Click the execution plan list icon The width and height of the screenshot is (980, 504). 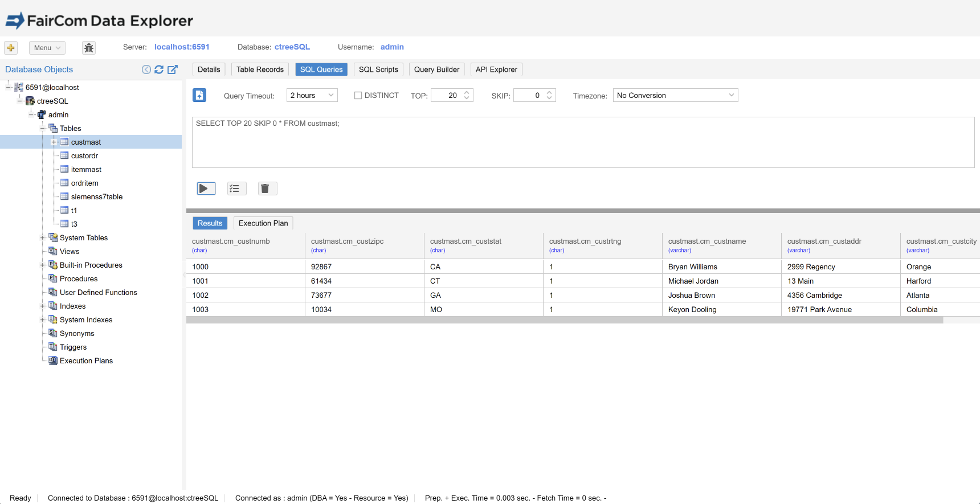pyautogui.click(x=237, y=189)
